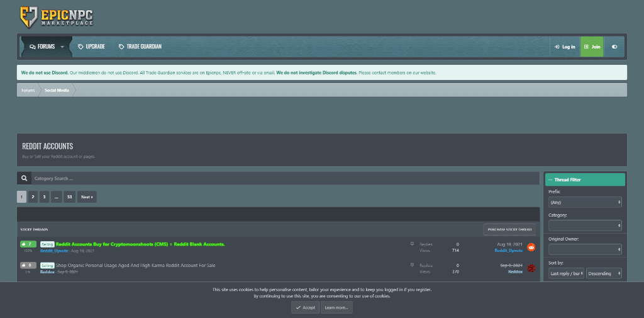Click last post date Aug 10, 2021

coord(509,244)
